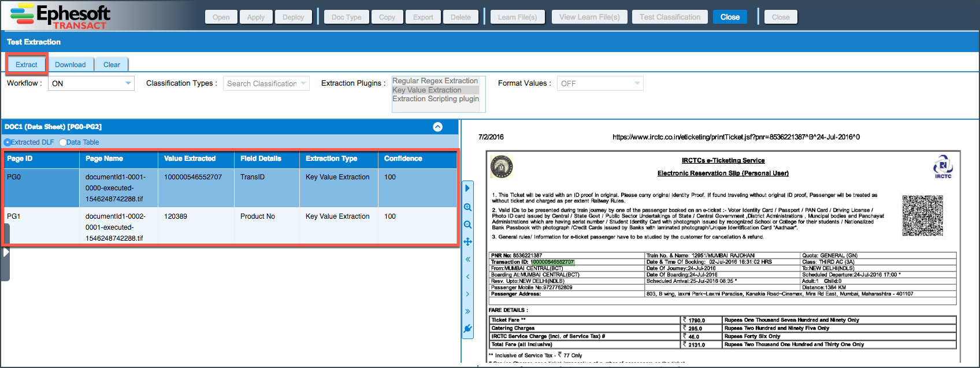Click the Deploy toolbar button
Image resolution: width=980 pixels, height=368 pixels.
(294, 17)
